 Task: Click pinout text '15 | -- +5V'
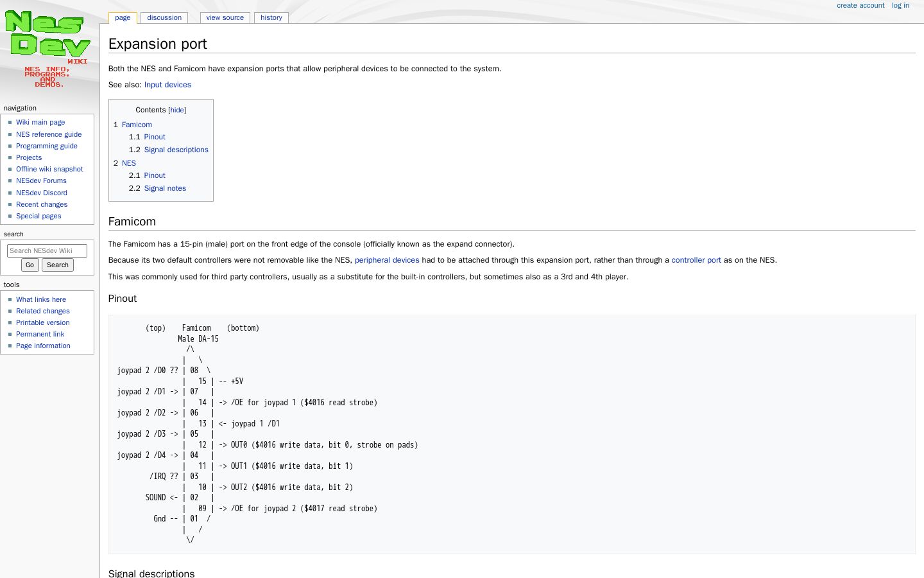point(220,381)
